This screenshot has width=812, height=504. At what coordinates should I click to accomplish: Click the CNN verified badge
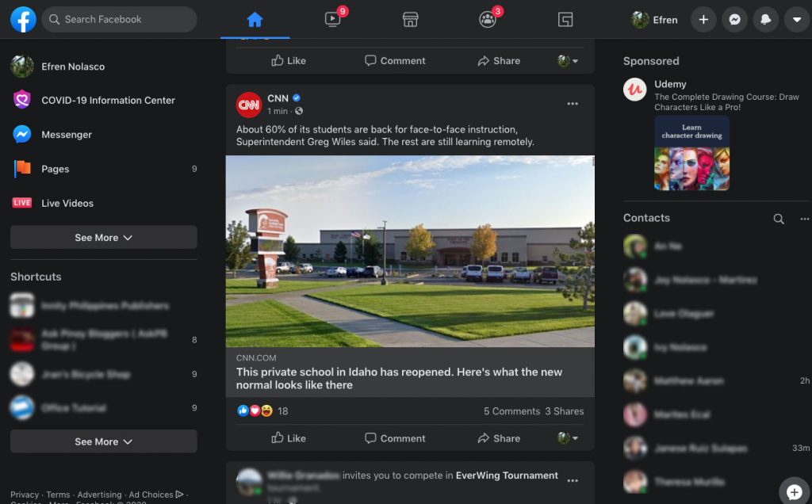[297, 97]
